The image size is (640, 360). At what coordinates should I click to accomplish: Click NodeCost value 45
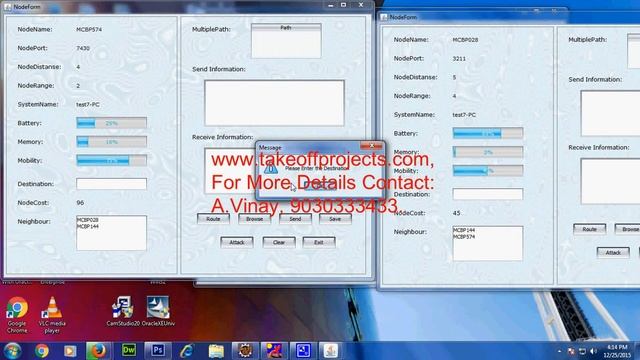456,213
